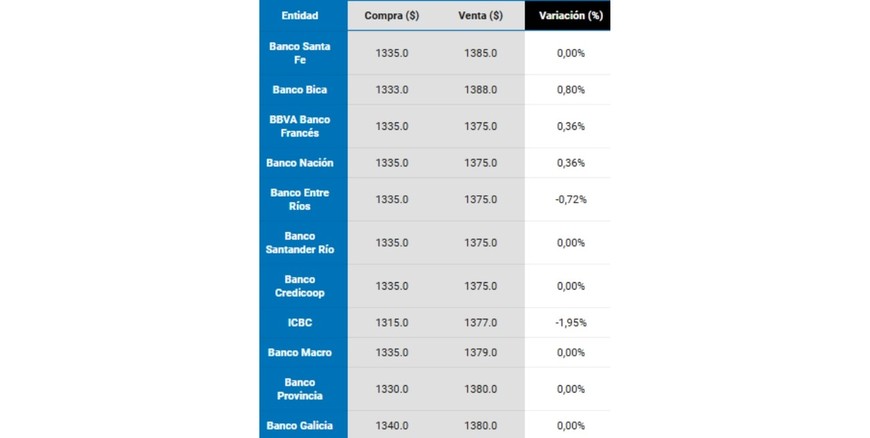Select Banco Bica's 1388.0 sell price
Viewport: 870px width, 438px height.
tap(480, 90)
